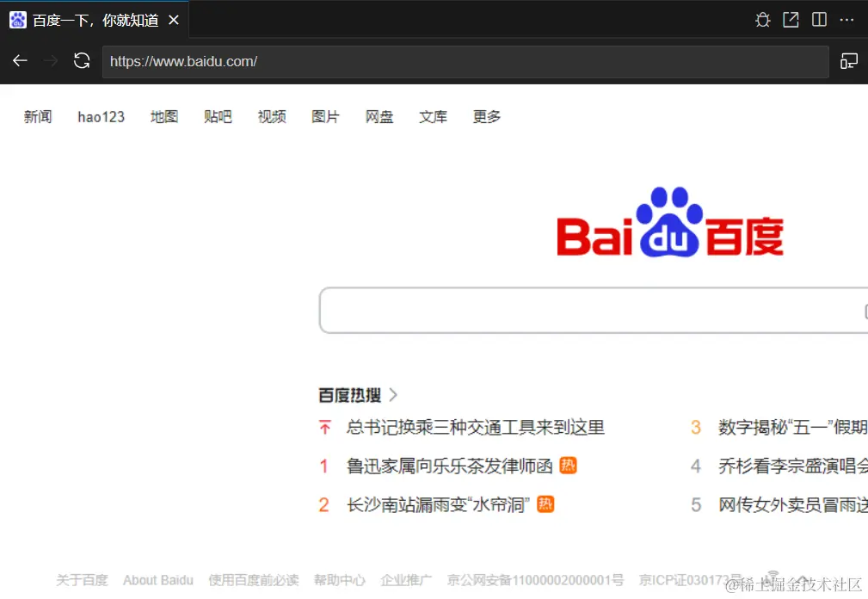Open the debug bug icon
Image resolution: width=868 pixels, height=599 pixels.
(763, 21)
